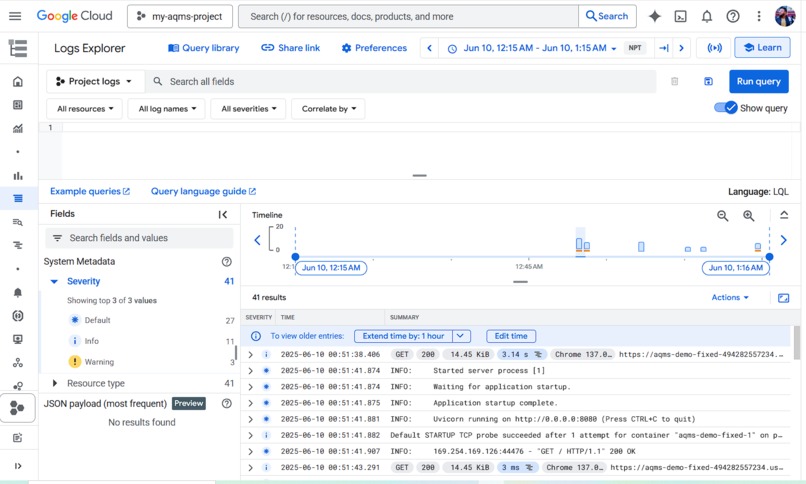Open Preferences
This screenshot has height=484, width=806.
pos(374,48)
